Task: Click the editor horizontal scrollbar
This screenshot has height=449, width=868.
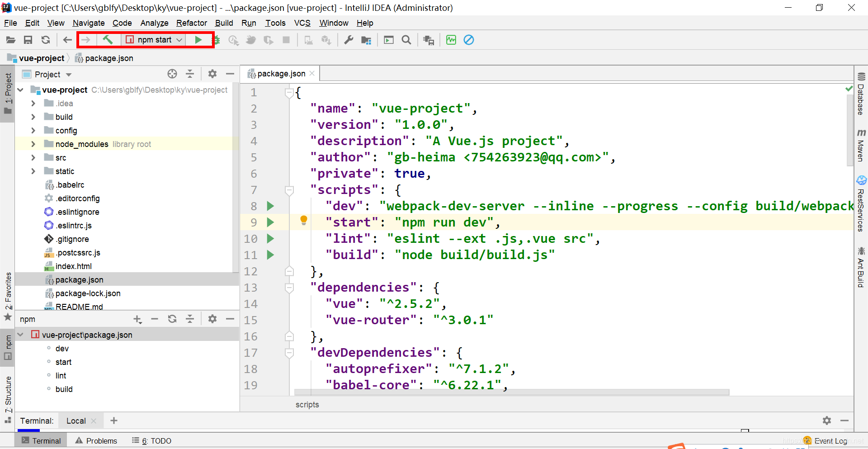Action: point(512,392)
